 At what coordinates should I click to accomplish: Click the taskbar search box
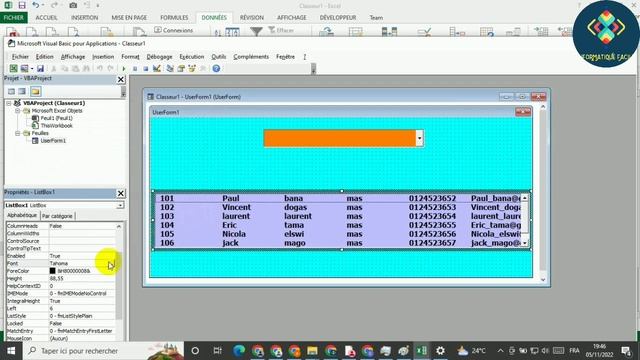103,351
